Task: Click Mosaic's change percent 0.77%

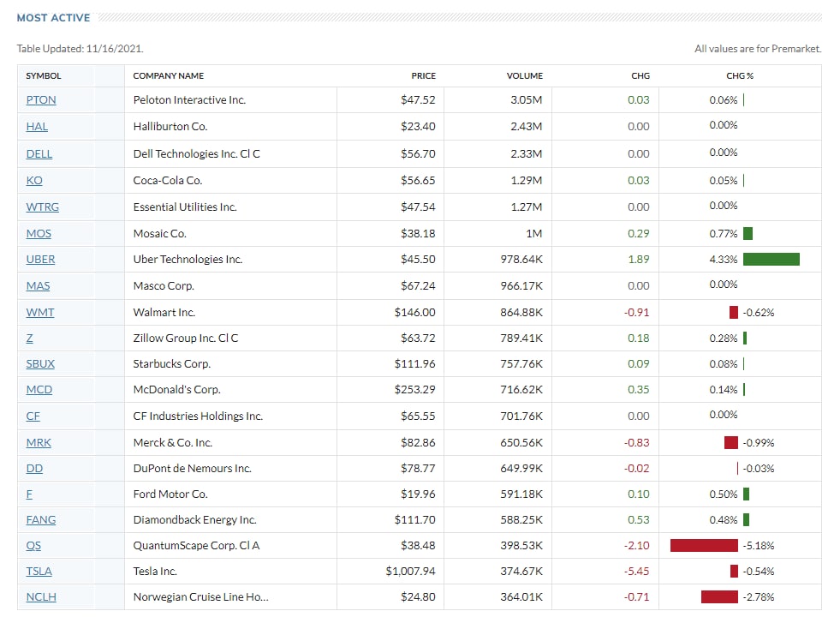Action: (724, 234)
